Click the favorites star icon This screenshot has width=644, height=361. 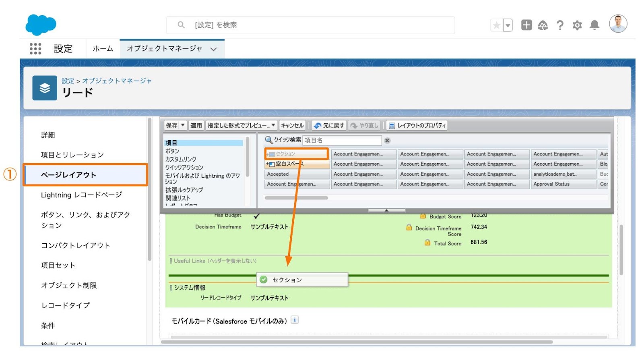(497, 25)
